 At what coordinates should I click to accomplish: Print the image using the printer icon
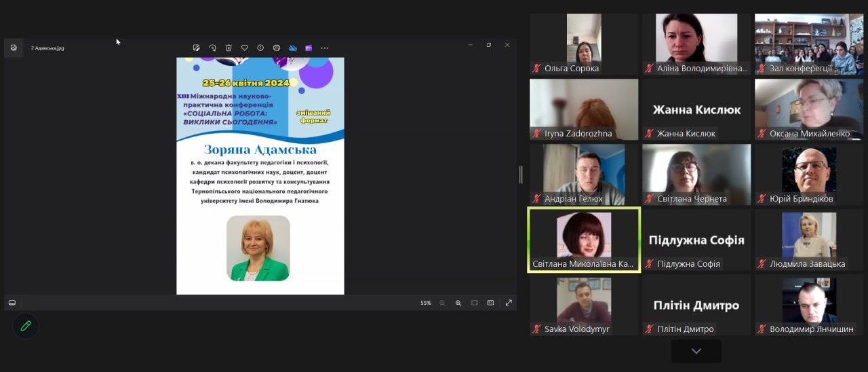click(x=277, y=48)
